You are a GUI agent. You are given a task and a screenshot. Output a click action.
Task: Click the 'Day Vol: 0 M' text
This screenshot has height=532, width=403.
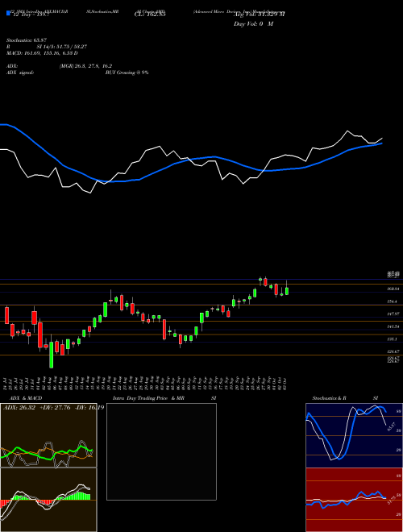pyautogui.click(x=253, y=24)
